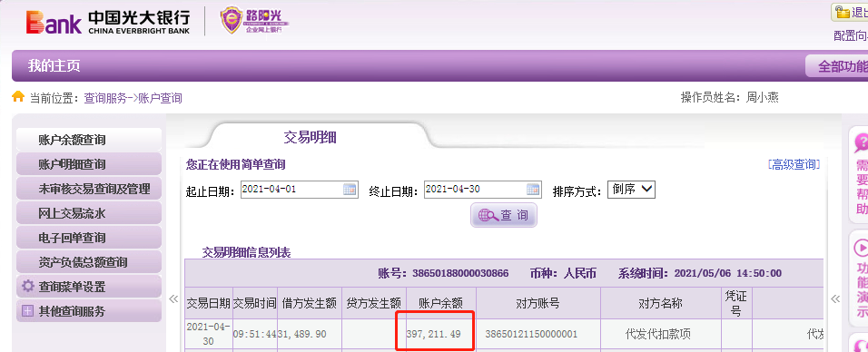This screenshot has width=868, height=352.
Task: Click the 凭证号 column header
Action: (736, 303)
